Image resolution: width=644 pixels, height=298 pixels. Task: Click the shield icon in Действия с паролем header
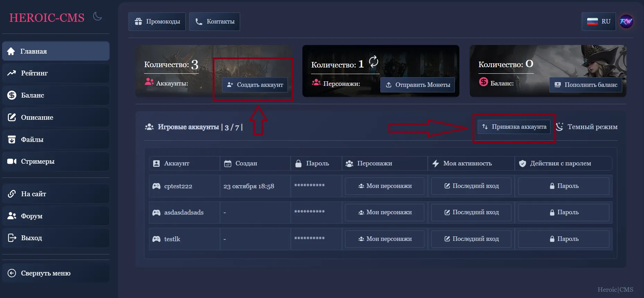pos(522,163)
